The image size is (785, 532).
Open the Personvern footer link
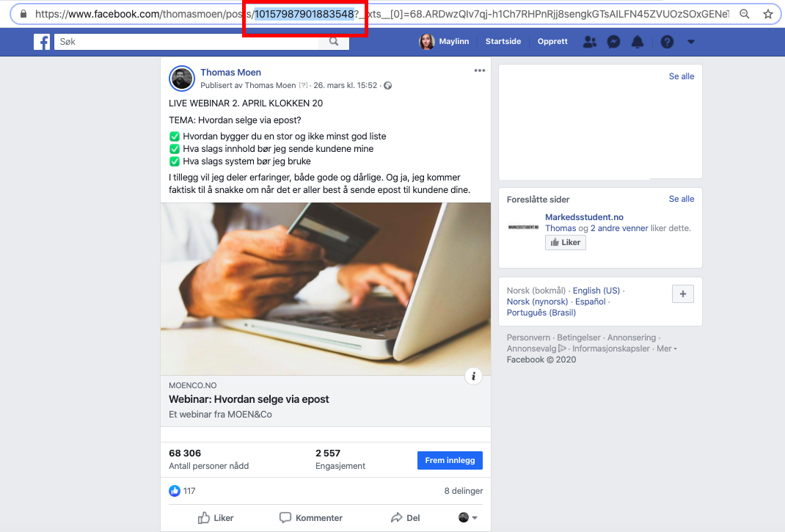pyautogui.click(x=528, y=338)
